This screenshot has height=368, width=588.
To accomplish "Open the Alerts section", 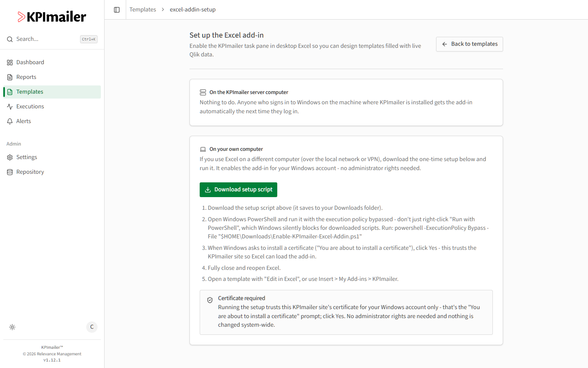I will click(52, 121).
